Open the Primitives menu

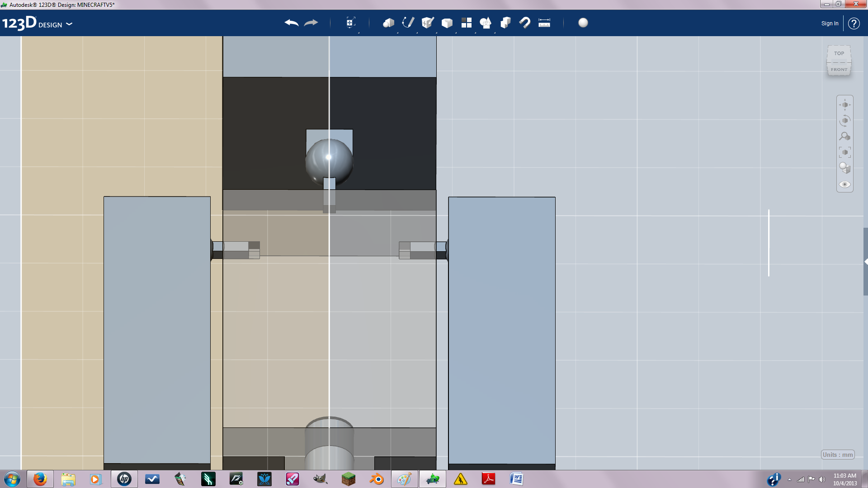[x=388, y=23]
